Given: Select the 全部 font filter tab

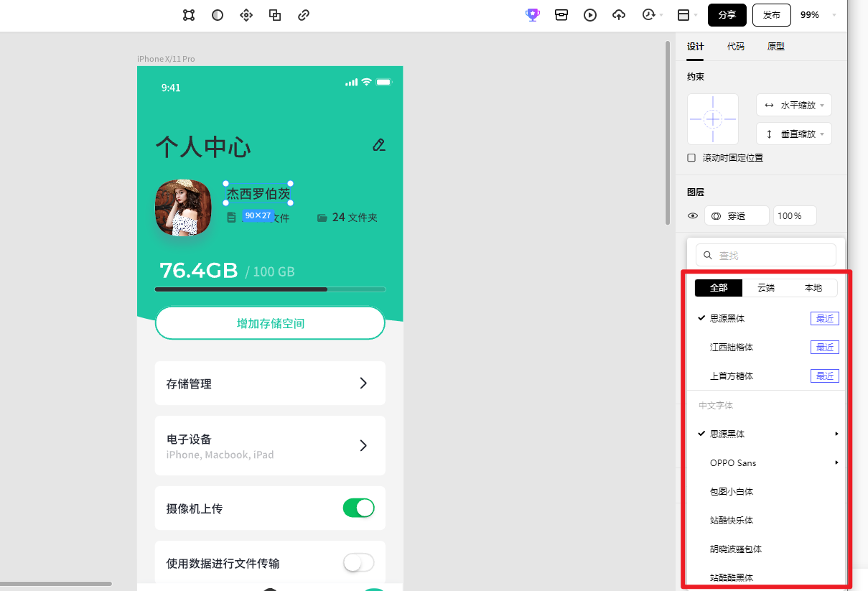Looking at the screenshot, I should pos(719,287).
